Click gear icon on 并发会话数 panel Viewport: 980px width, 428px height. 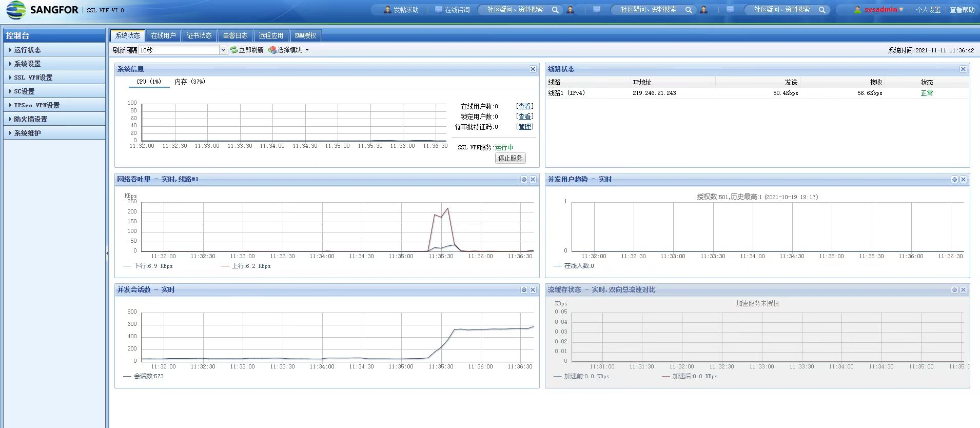pos(524,290)
